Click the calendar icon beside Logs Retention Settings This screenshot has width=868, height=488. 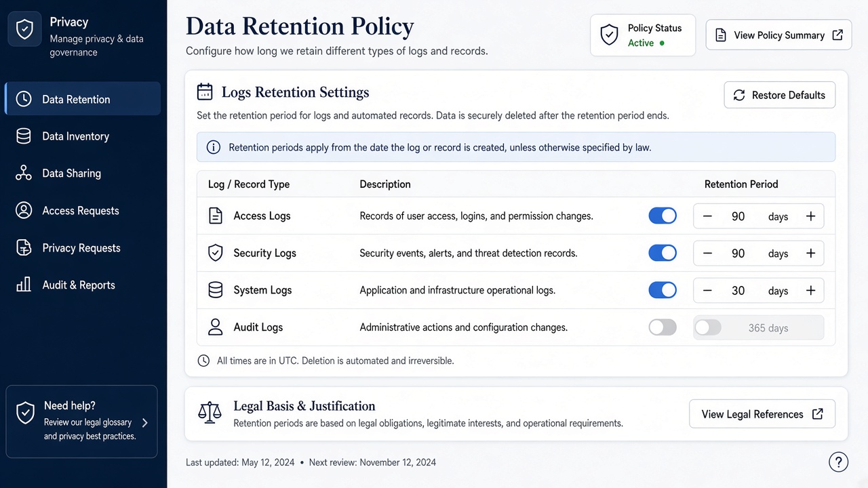coord(205,92)
